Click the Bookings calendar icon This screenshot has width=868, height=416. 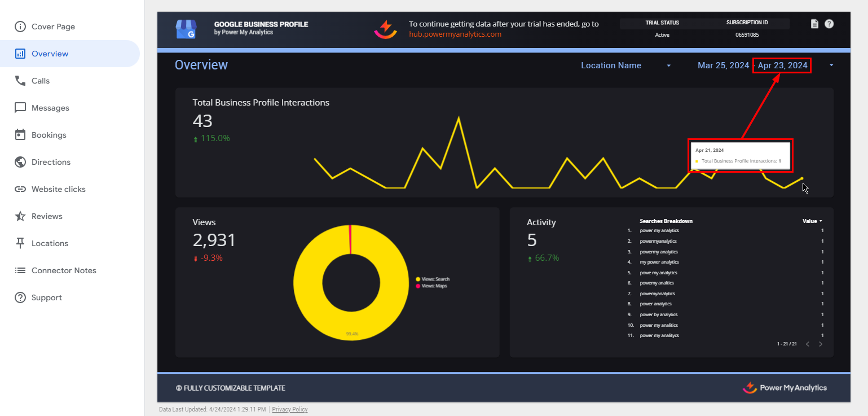click(20, 135)
